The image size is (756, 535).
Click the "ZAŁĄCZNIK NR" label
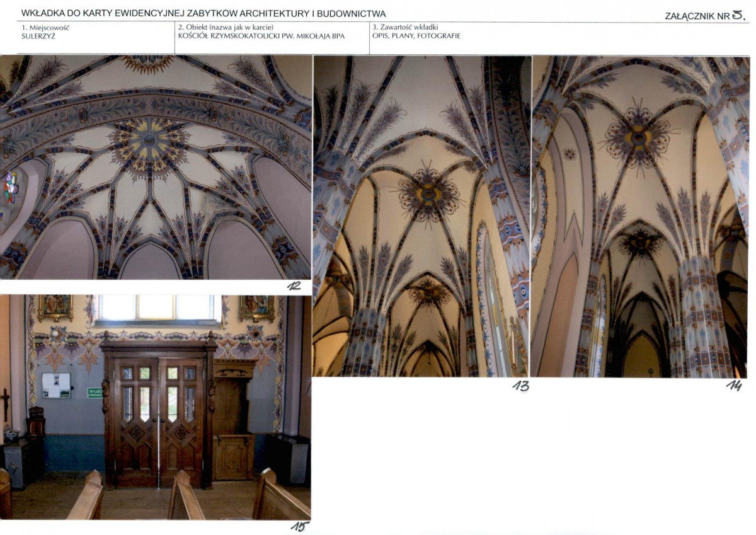click(697, 16)
